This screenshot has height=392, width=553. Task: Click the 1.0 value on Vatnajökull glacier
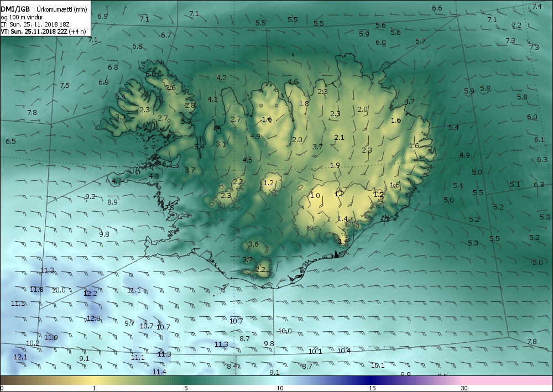[315, 195]
